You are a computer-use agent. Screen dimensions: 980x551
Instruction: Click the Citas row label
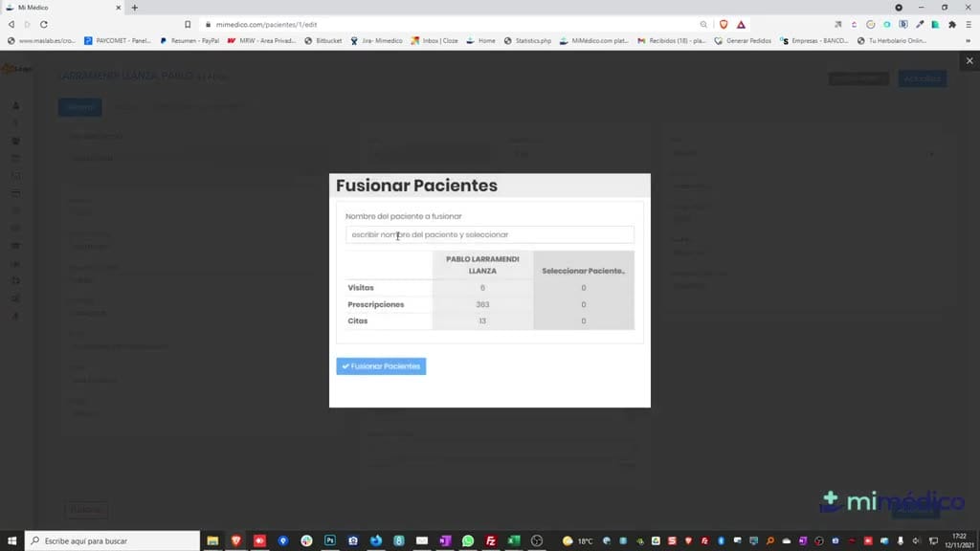coord(358,320)
